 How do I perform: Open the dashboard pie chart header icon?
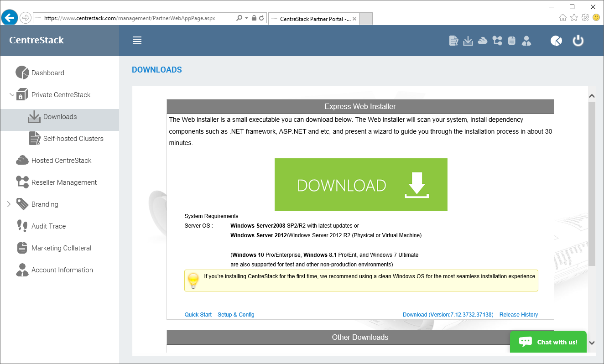point(556,41)
